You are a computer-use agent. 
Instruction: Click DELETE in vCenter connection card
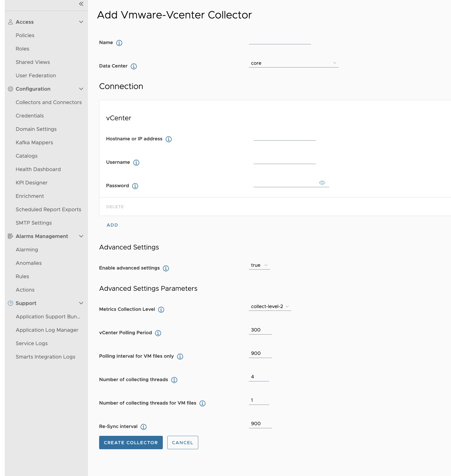[115, 207]
